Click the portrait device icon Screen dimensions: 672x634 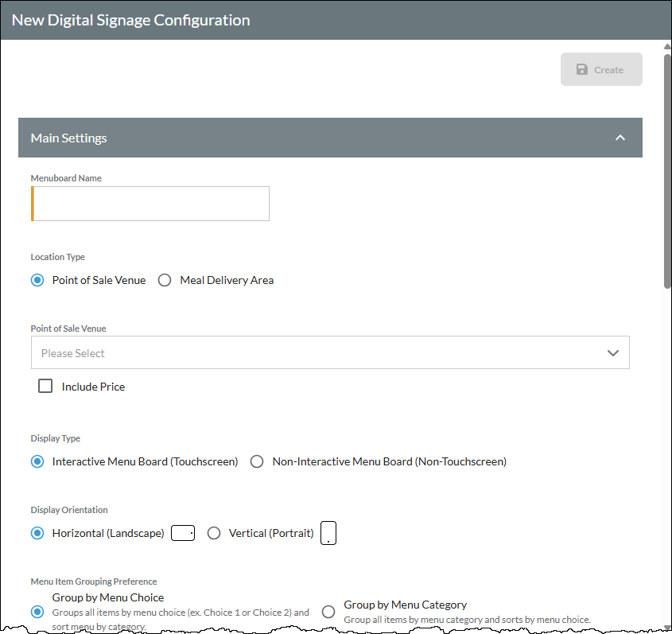tap(328, 533)
